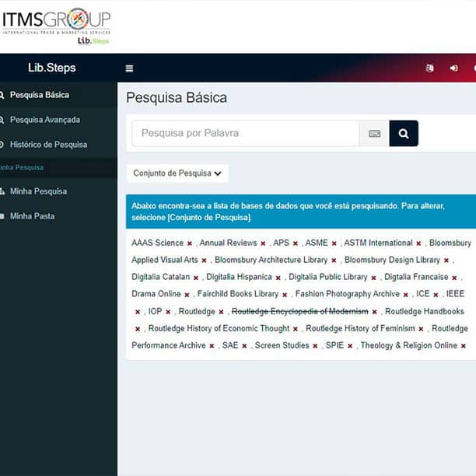Remove IEEE from the search set

(x=138, y=312)
